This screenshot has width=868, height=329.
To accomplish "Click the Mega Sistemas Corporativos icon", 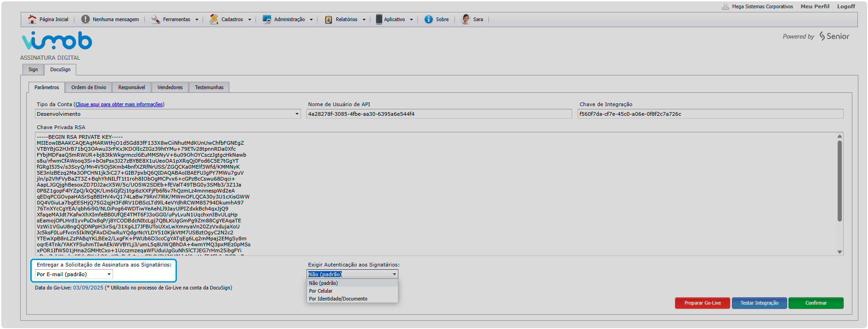I will pyautogui.click(x=726, y=6).
